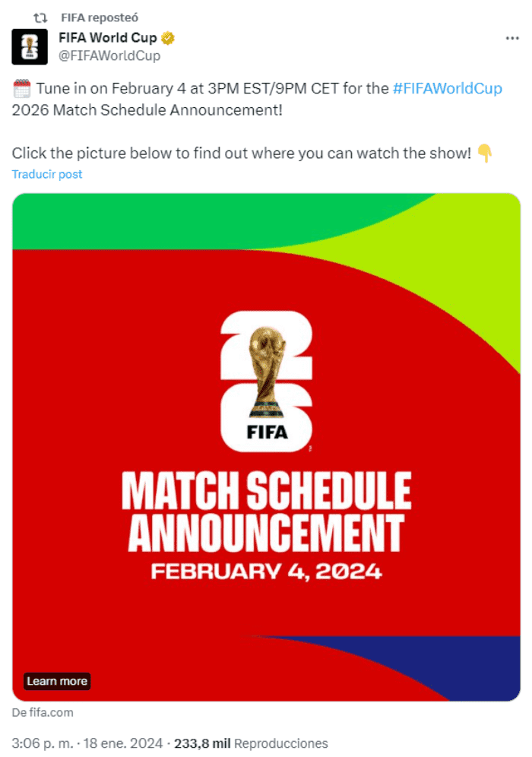Click the white FIFA logo under the trophy
This screenshot has height=757, width=532.
tap(266, 434)
